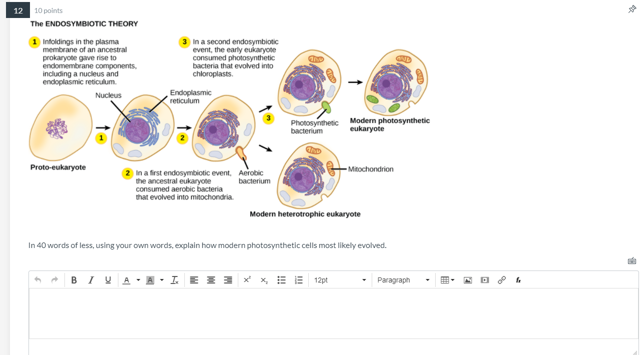Click the 'Modern photosynthetic eukaryote' label

tap(390, 124)
